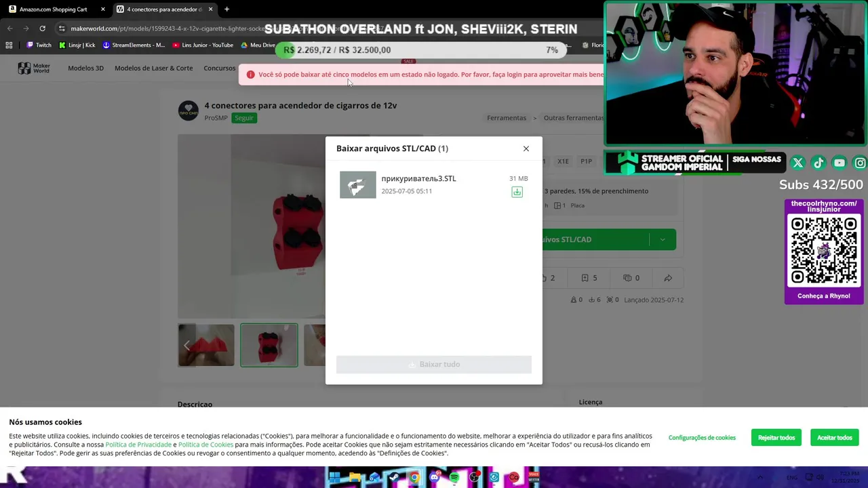Select the highlighted red connector thumbnail
Screen dimensions: 868x488
click(269, 345)
